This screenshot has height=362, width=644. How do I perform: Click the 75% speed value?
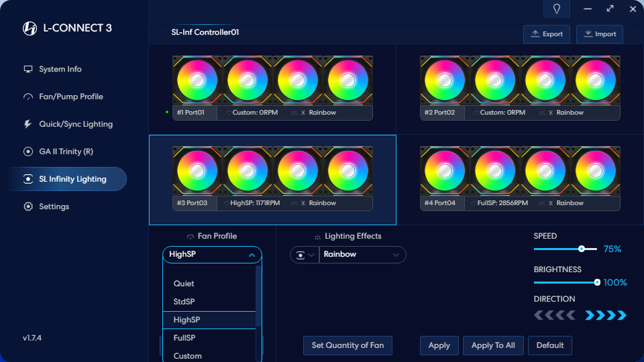(x=612, y=249)
